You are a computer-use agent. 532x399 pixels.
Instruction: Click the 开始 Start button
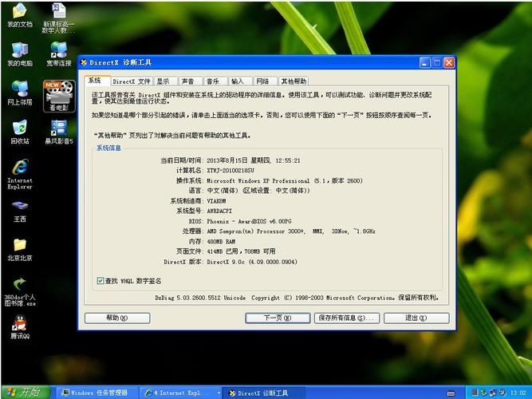[26, 393]
